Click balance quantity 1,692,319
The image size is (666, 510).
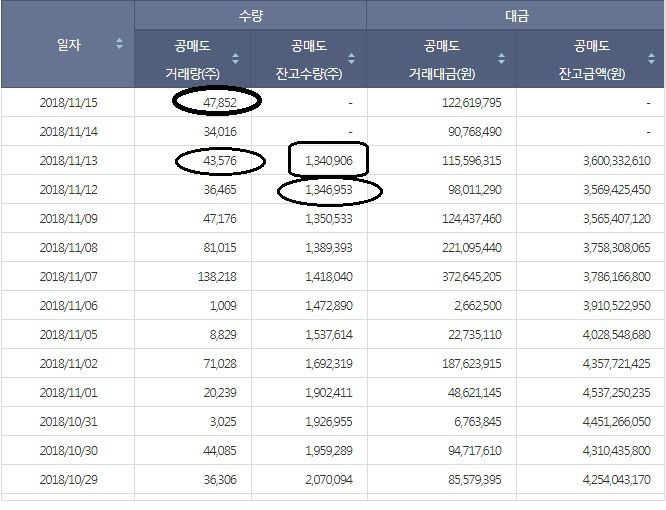coord(329,363)
